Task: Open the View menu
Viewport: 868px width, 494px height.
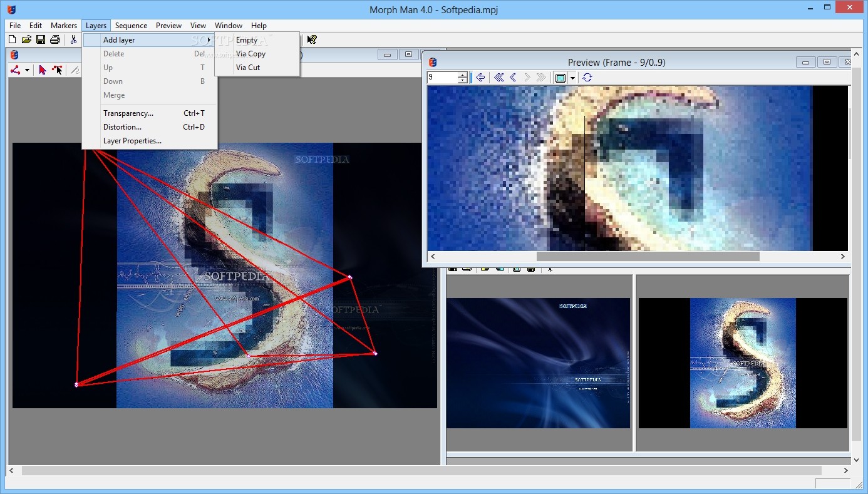Action: tap(198, 26)
